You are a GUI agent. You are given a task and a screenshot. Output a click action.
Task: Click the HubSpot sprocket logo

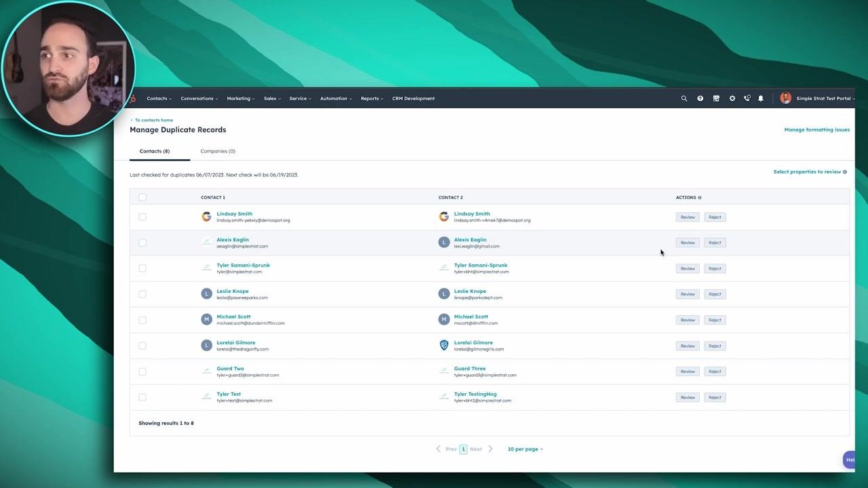click(133, 98)
